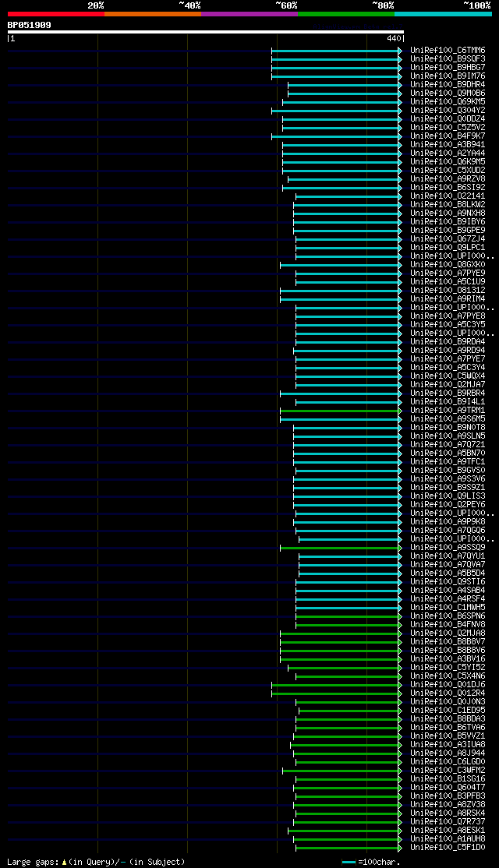
Task: Open hit UniRef100_B6SPN6
Action: coord(448,616)
